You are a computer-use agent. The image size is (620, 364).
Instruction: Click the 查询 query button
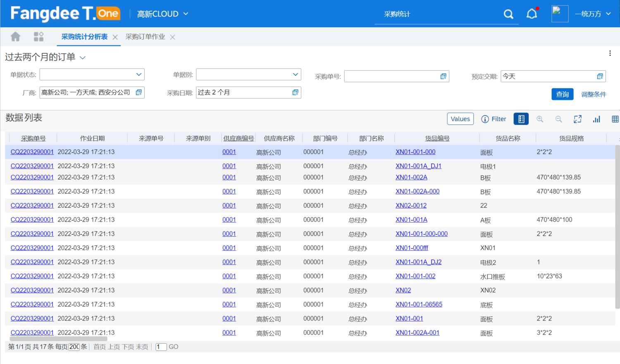(562, 94)
